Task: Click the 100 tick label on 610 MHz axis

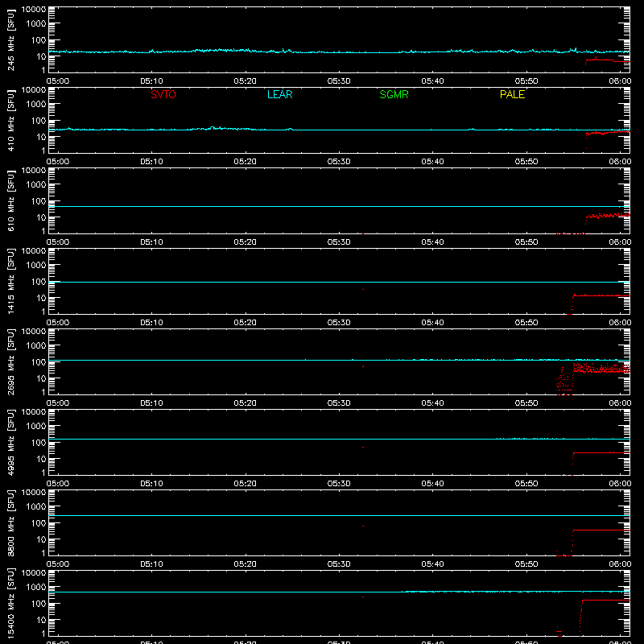Action: click(x=39, y=201)
